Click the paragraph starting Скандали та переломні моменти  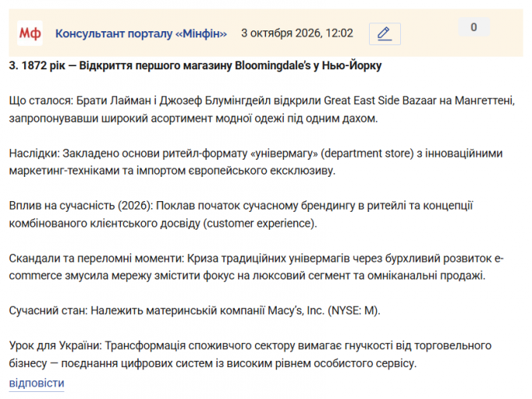tap(256, 267)
